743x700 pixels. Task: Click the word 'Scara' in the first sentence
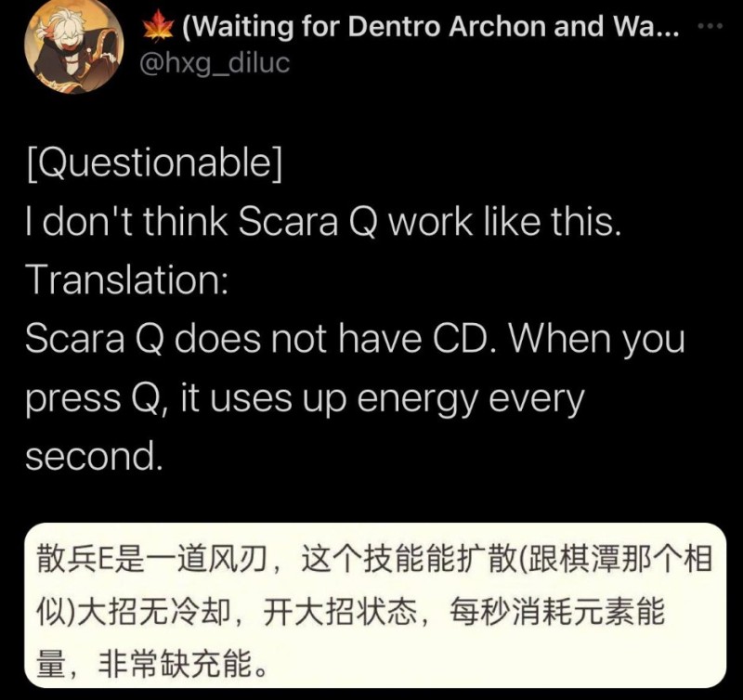tap(288, 222)
